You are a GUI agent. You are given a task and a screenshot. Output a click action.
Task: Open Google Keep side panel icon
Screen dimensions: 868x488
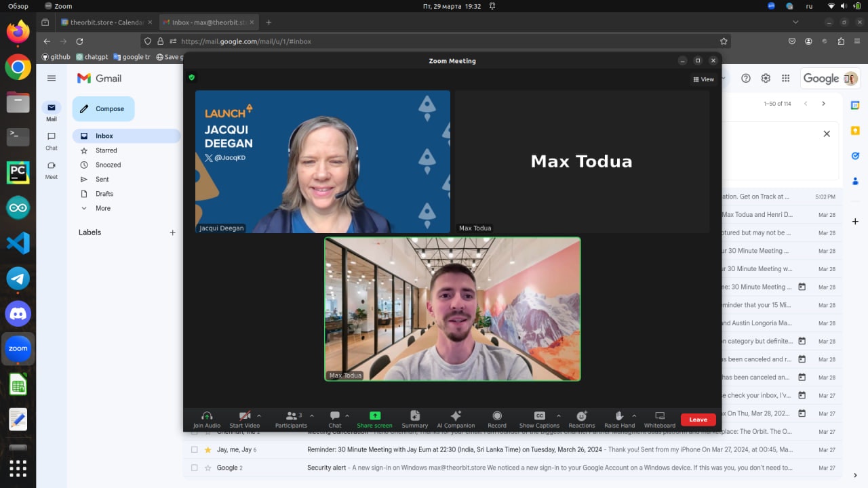855,130
